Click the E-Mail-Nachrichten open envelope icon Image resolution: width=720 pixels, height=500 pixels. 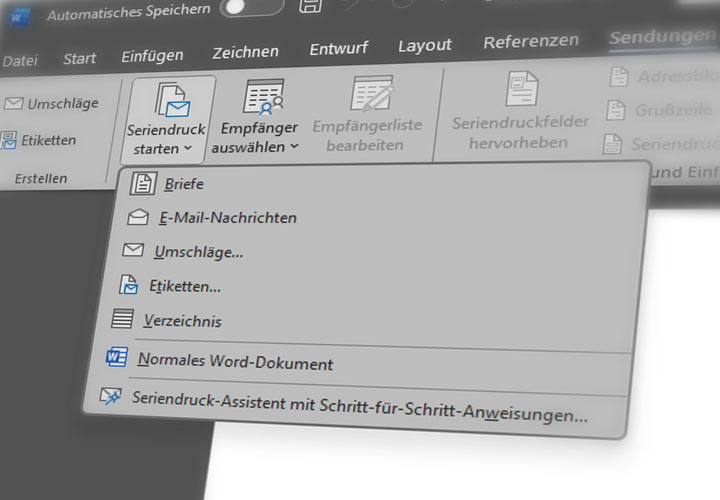pos(138,217)
